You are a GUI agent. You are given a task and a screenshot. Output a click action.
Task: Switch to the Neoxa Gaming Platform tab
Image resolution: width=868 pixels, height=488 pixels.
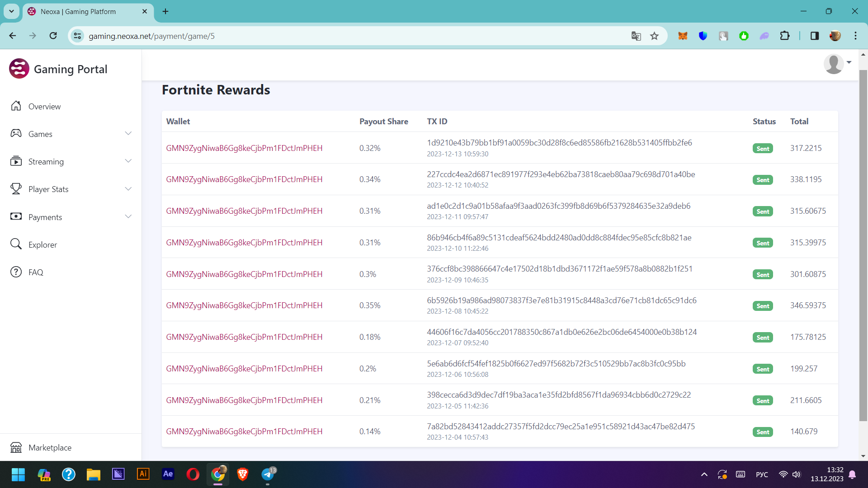click(x=88, y=12)
